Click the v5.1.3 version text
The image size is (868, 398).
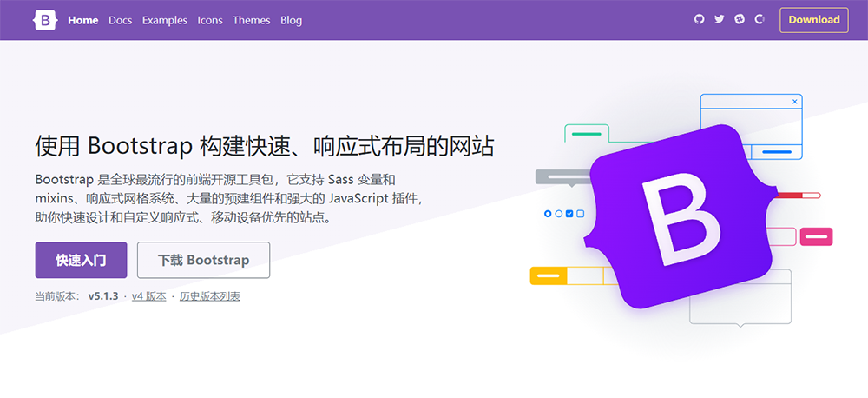click(x=103, y=296)
